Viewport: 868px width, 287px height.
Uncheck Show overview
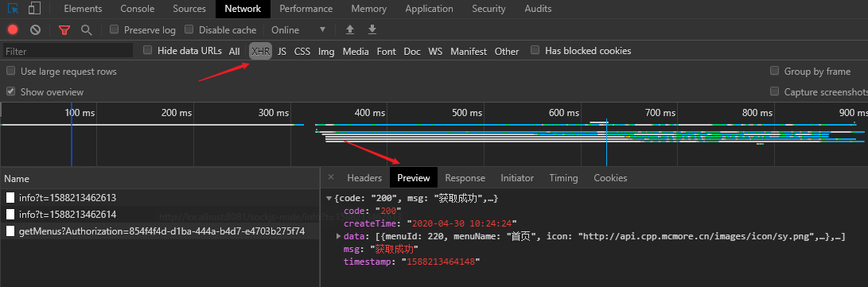tap(10, 91)
